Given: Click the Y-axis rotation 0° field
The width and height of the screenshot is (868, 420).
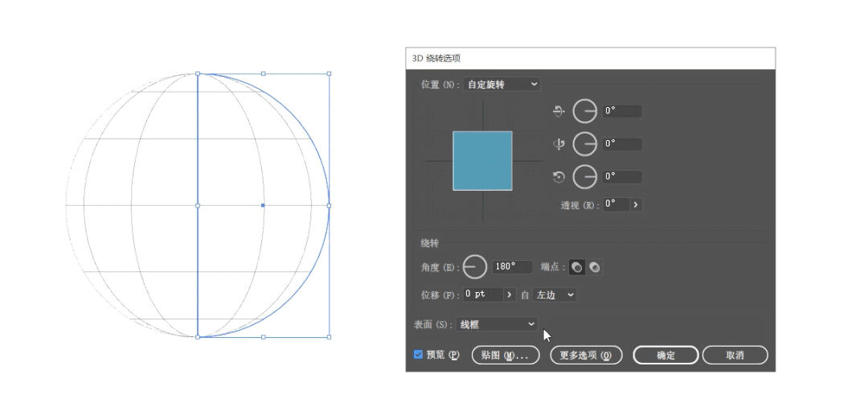Looking at the screenshot, I should (x=622, y=144).
